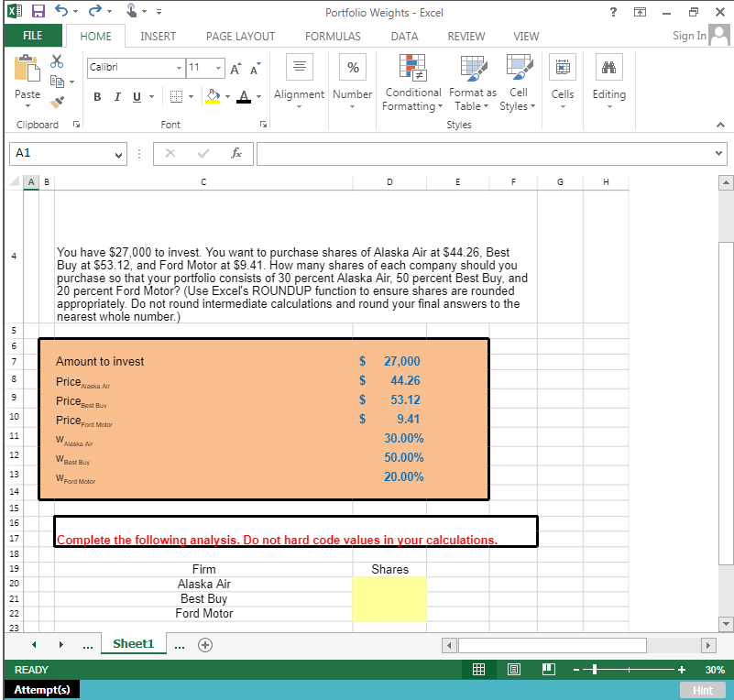This screenshot has width=734, height=700.
Task: Click the Hint button
Action: pyautogui.click(x=702, y=689)
